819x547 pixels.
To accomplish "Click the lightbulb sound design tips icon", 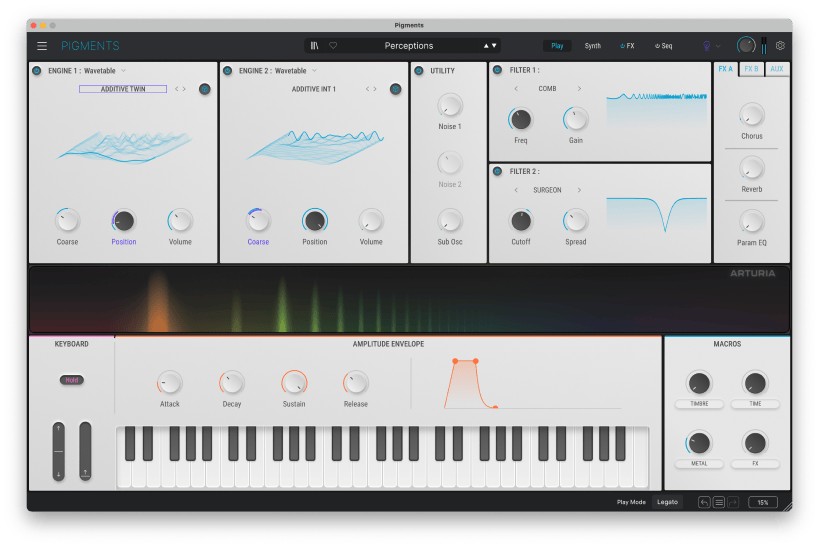I will [708, 46].
